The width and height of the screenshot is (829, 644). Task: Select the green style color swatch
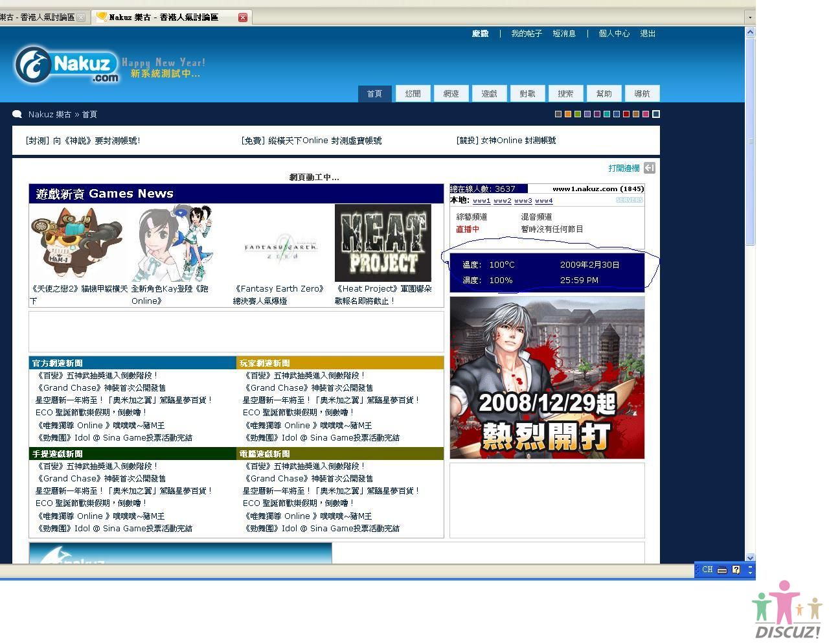coord(578,114)
